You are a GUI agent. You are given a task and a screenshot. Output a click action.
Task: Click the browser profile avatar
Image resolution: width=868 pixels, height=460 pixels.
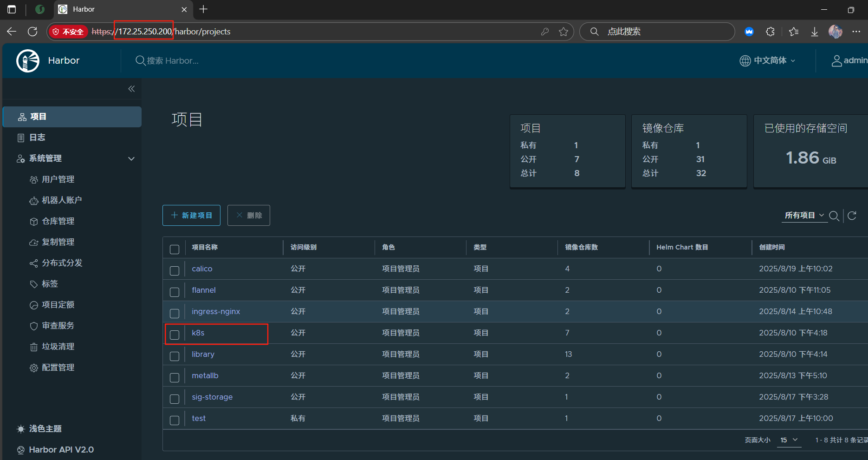tap(836, 32)
